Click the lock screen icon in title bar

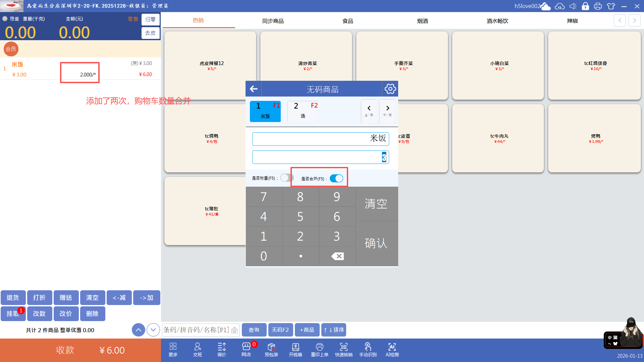click(585, 6)
